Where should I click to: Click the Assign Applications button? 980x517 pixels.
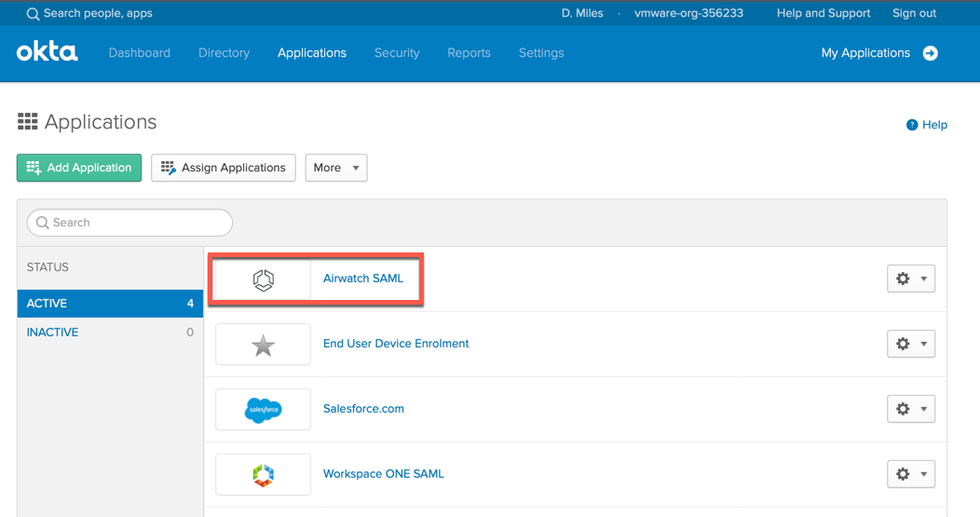[224, 168]
